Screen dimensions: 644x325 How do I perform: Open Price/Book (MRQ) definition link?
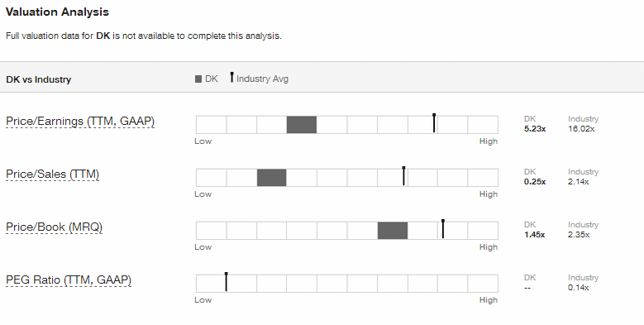(x=55, y=227)
